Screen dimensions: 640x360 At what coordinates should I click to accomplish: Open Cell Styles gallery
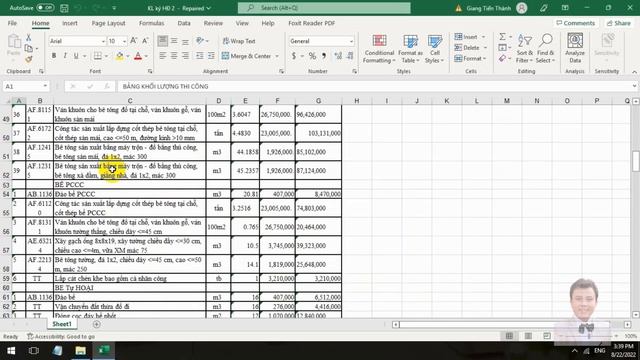coord(435,49)
